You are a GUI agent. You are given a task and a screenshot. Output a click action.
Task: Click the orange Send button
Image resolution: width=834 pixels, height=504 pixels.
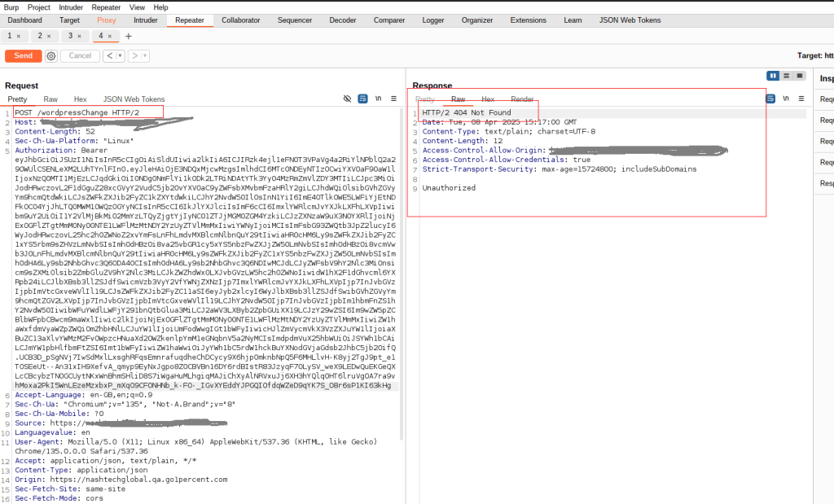24,56
